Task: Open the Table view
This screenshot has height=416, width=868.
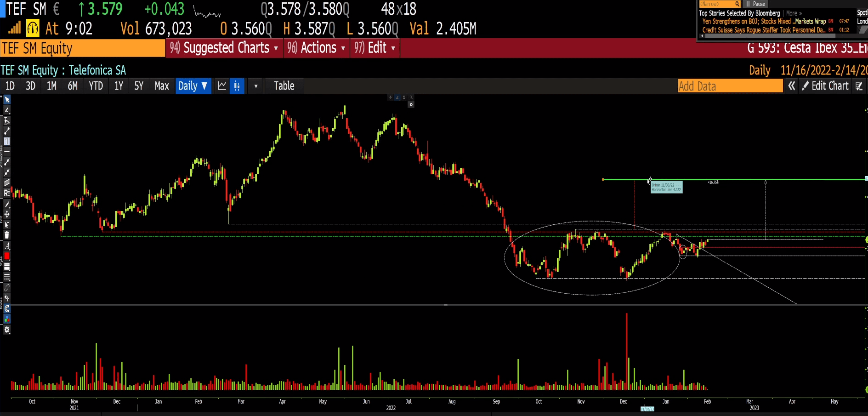Action: 284,86
